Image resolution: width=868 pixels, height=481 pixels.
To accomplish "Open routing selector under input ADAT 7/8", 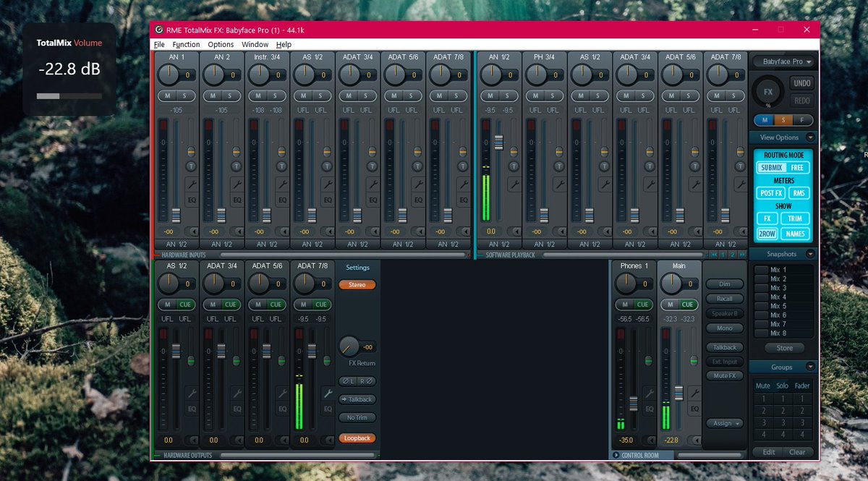I will (x=448, y=244).
